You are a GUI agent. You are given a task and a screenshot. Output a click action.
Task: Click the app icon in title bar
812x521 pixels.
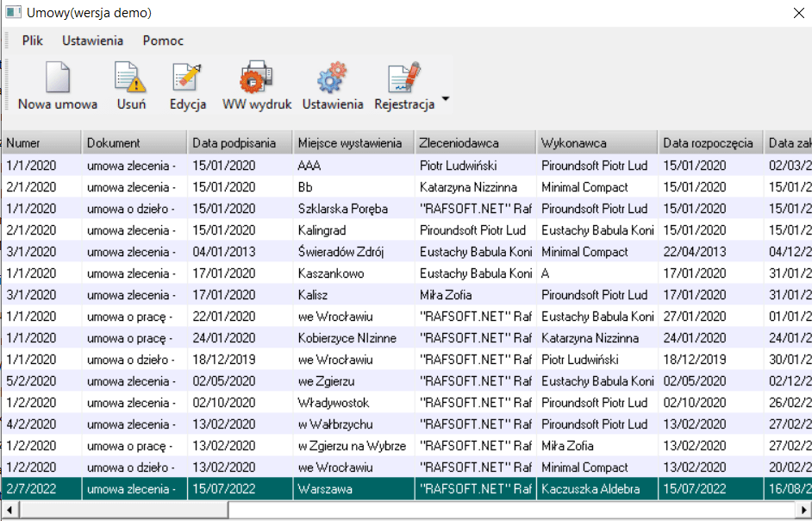(x=13, y=12)
